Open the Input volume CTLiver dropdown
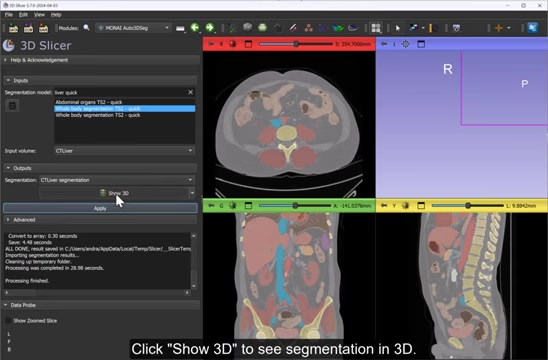This screenshot has width=548, height=360. coord(124,151)
